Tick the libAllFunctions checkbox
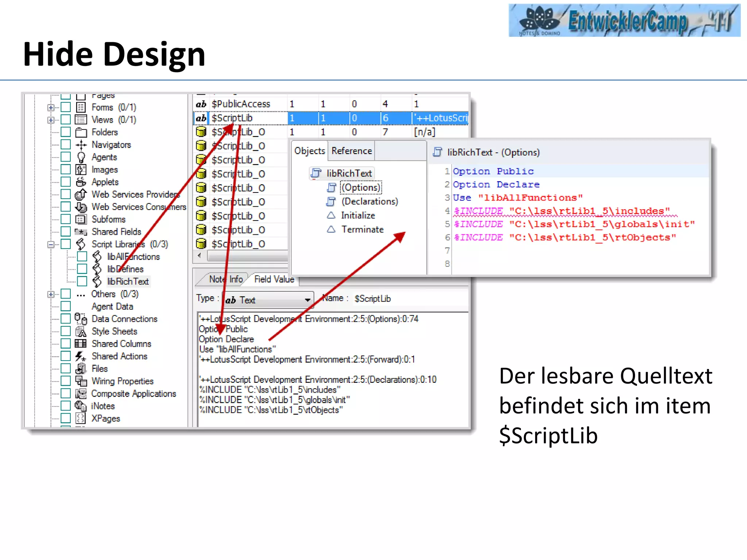This screenshot has height=560, width=747. [82, 257]
